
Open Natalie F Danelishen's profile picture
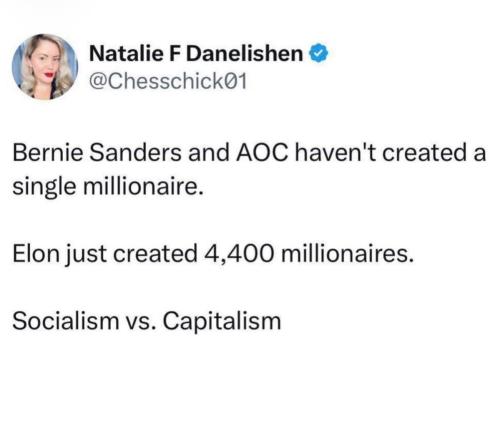click(45, 67)
